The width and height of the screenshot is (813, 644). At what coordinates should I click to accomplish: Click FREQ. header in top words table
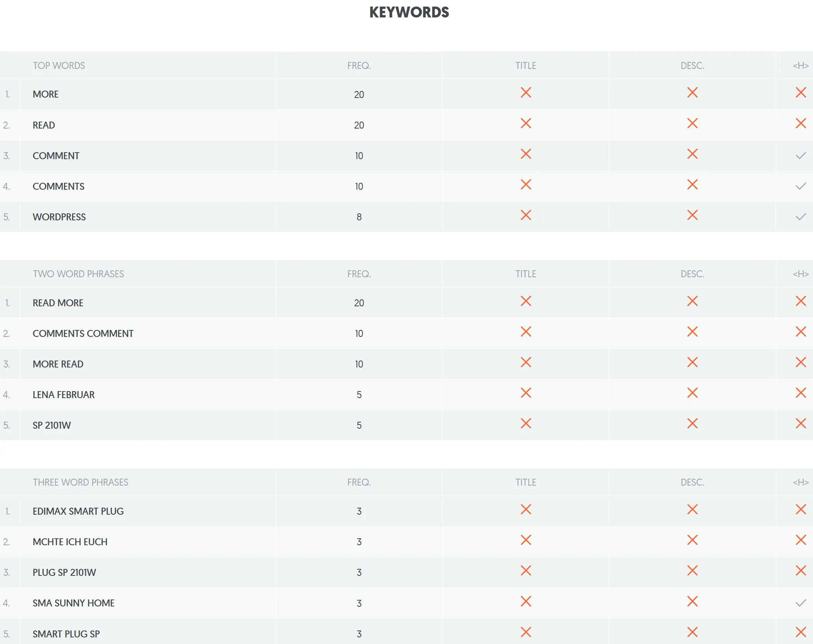[359, 65]
